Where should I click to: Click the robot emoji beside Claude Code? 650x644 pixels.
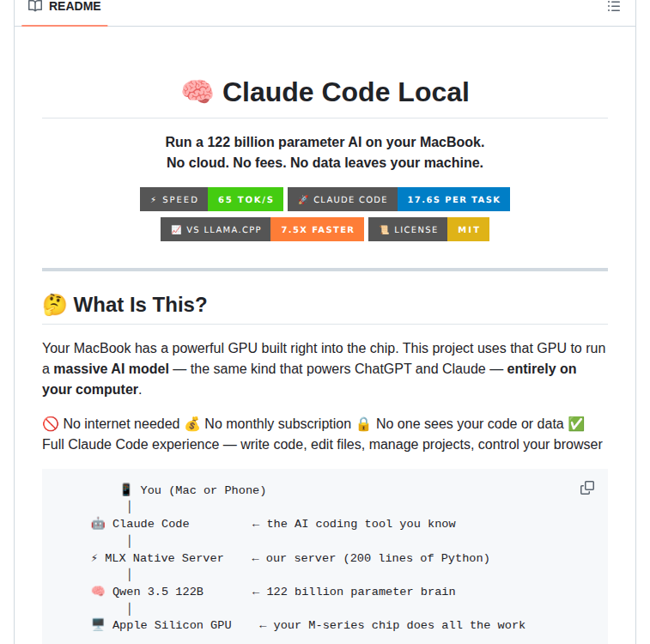coord(98,524)
